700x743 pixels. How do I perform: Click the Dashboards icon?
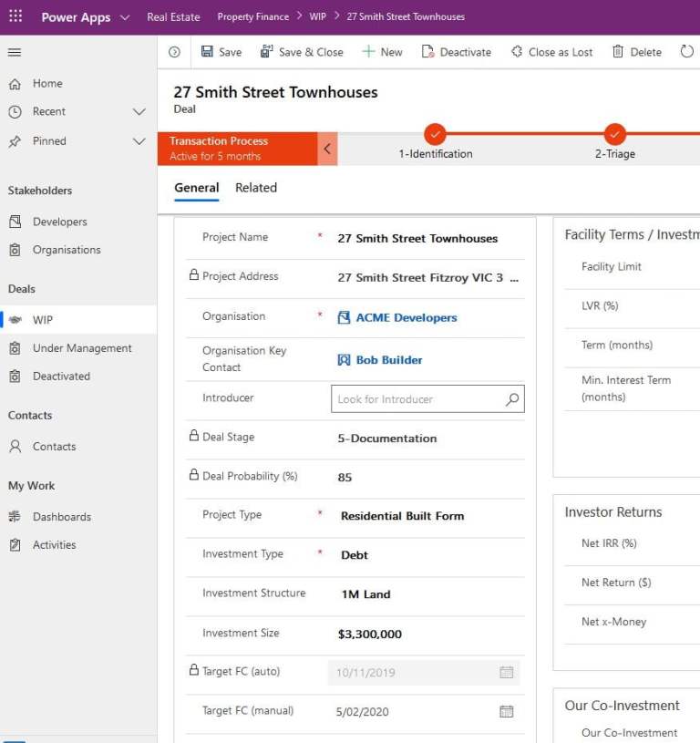[15, 517]
